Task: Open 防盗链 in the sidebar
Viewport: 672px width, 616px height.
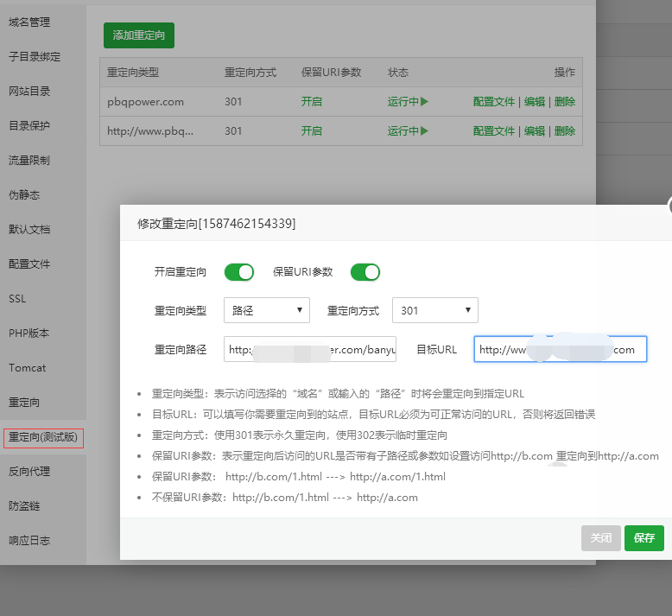Action: pos(24,506)
